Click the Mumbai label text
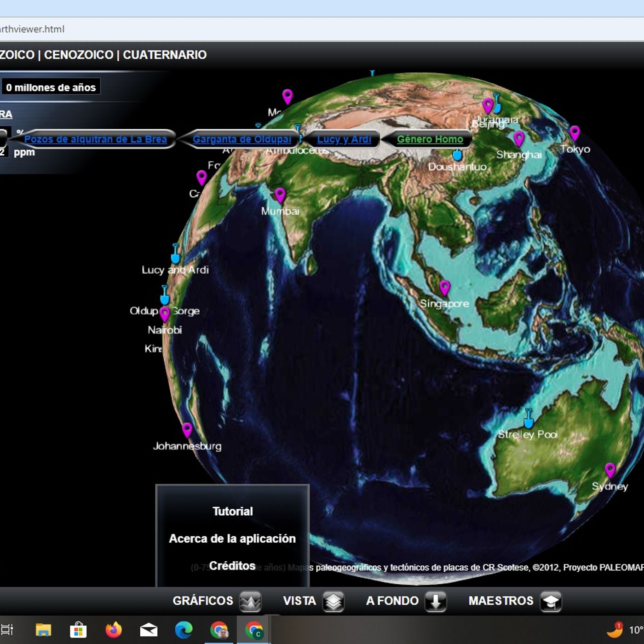Screen dimensions: 644x644 click(280, 211)
